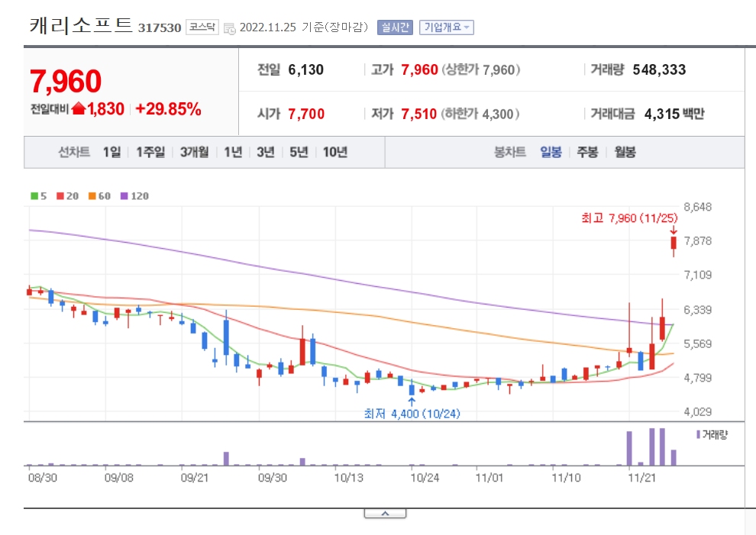Select the 1년 line chart tab
Viewport: 756px width, 535px height.
pos(233,153)
